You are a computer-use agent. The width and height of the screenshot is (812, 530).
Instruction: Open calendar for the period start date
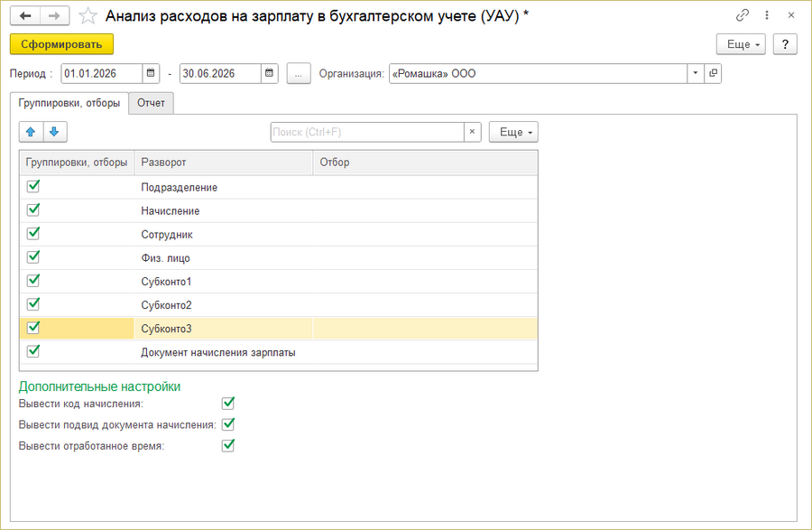(x=151, y=73)
